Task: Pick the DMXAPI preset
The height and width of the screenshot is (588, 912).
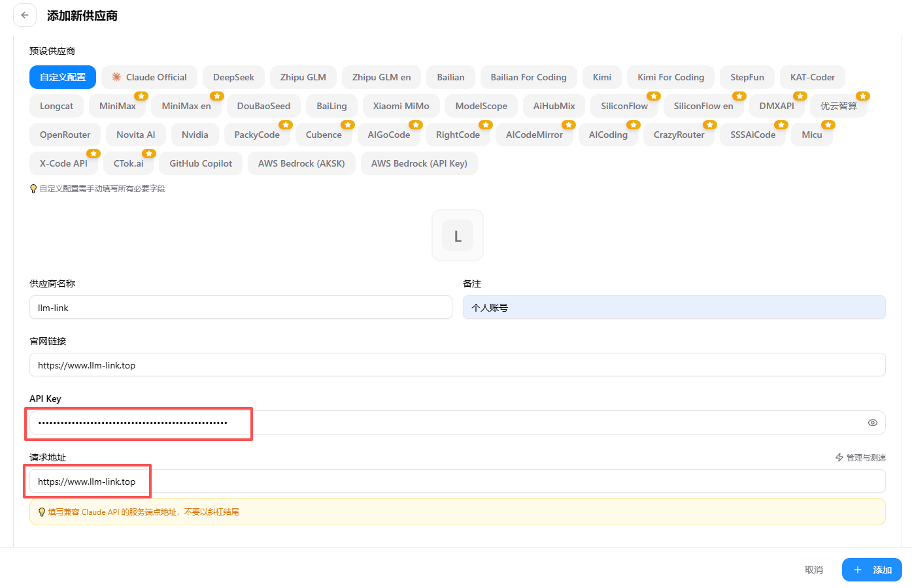Action: (x=777, y=106)
